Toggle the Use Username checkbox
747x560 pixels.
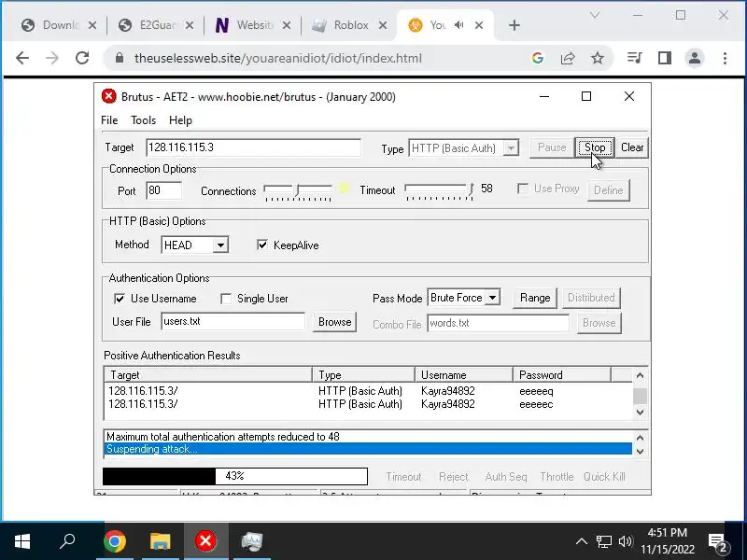click(x=120, y=299)
